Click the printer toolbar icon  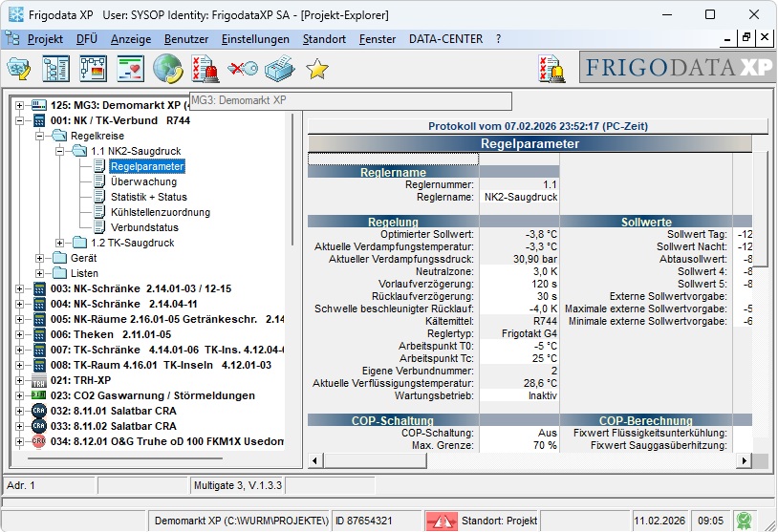280,69
